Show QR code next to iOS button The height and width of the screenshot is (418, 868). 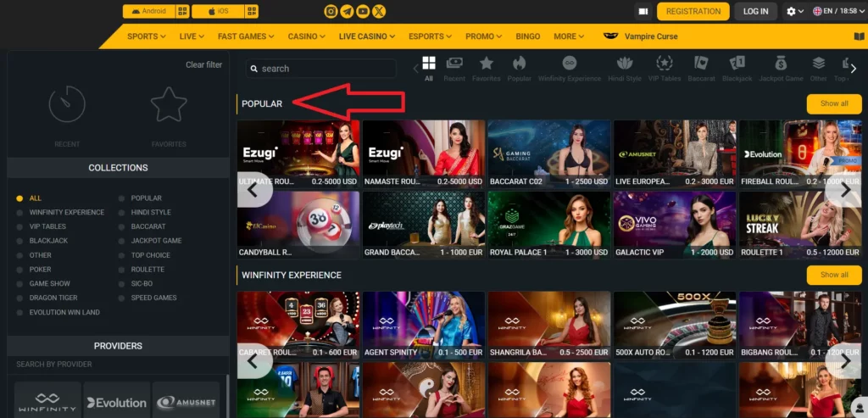pyautogui.click(x=252, y=11)
